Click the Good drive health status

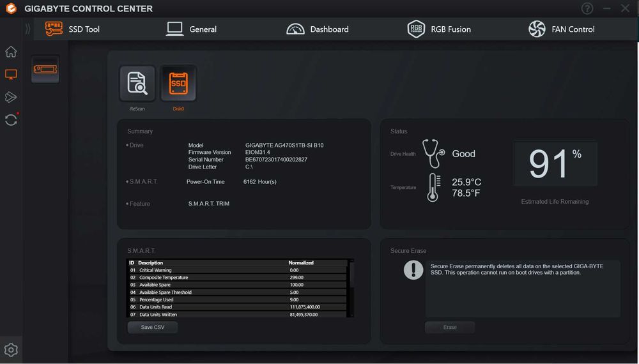click(463, 153)
